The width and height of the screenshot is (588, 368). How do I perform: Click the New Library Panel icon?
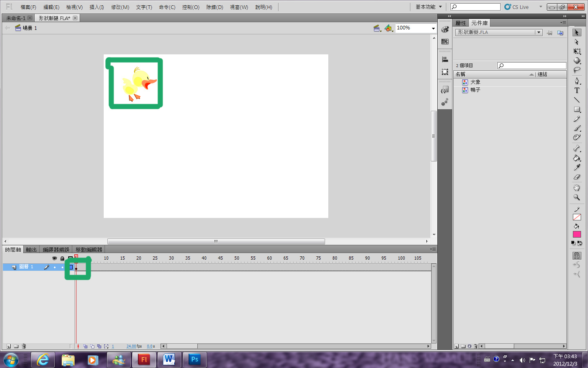pos(560,33)
